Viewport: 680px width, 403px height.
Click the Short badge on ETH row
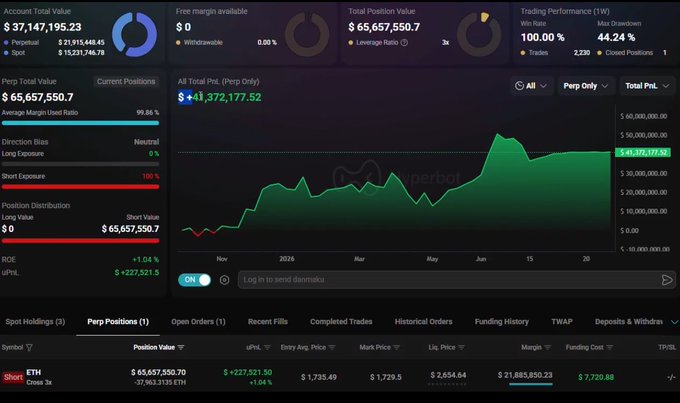coord(13,377)
